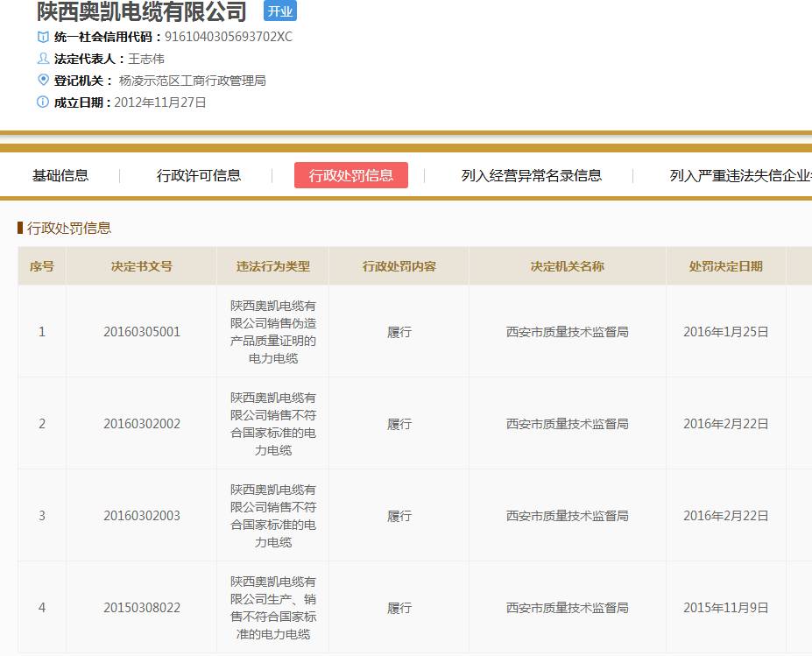Select credit code 916104030569370​2XC
Viewport: 812px width, 656px height.
coord(229,37)
